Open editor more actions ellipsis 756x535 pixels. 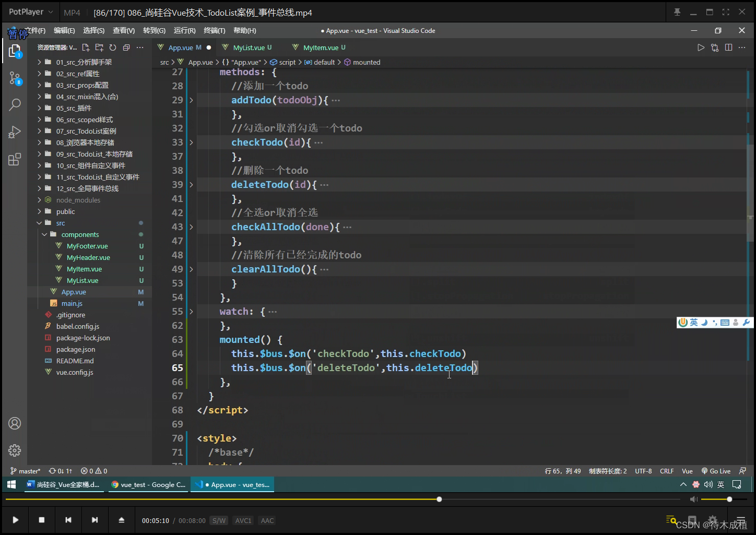coord(742,47)
